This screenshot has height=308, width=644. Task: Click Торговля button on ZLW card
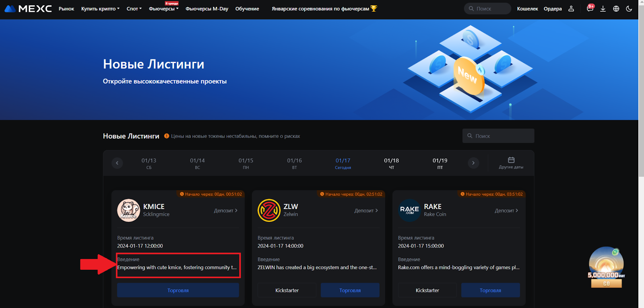[350, 290]
